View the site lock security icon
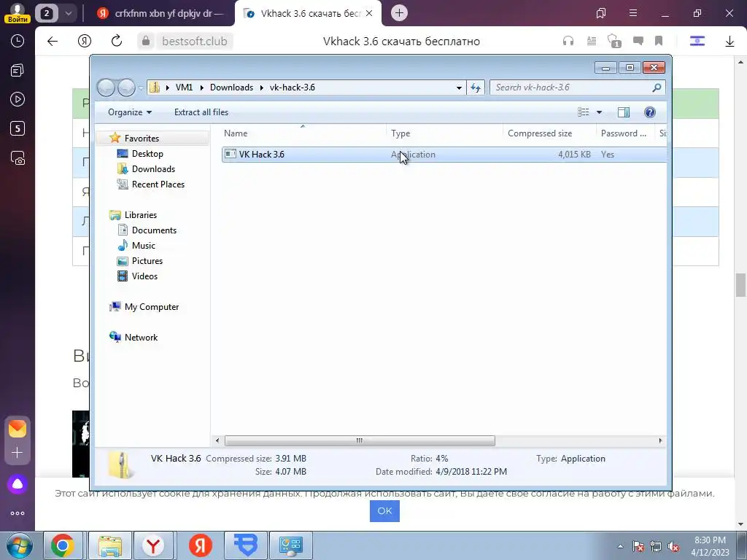 click(146, 42)
